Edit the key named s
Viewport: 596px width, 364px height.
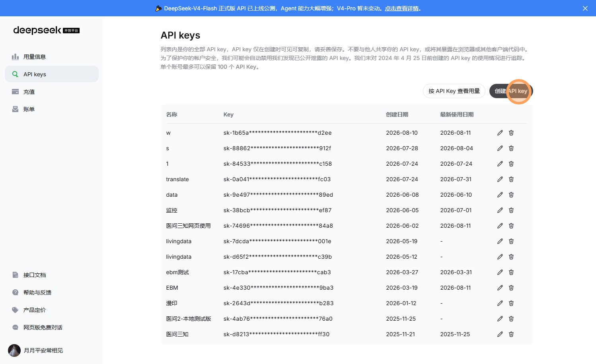500,148
